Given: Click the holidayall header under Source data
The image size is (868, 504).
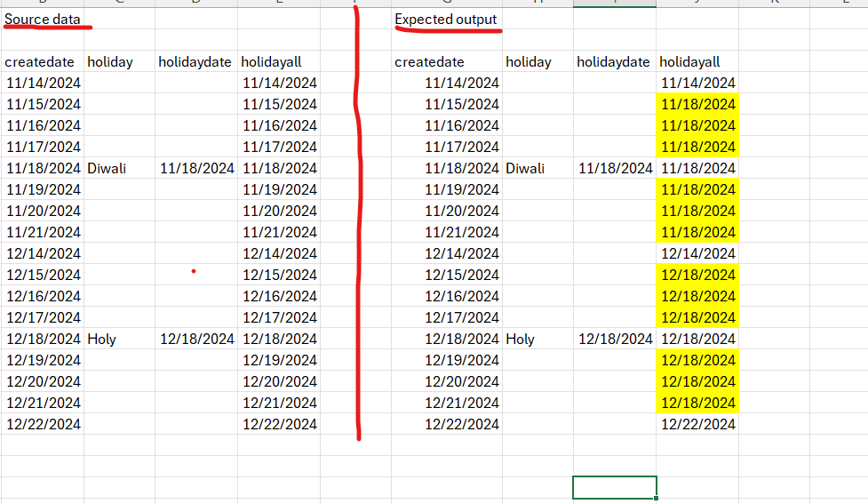Looking at the screenshot, I should tap(279, 61).
